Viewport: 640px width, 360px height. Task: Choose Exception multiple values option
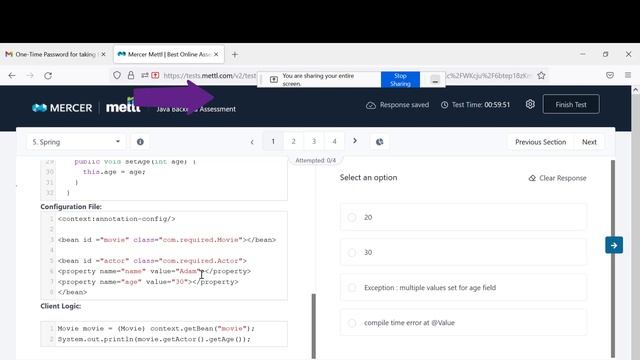[x=464, y=287]
